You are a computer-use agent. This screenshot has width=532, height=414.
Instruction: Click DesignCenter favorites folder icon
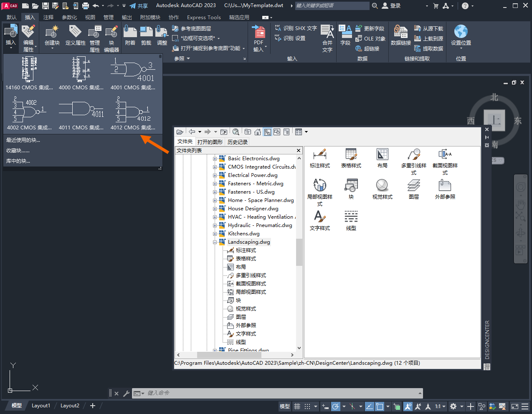point(248,132)
